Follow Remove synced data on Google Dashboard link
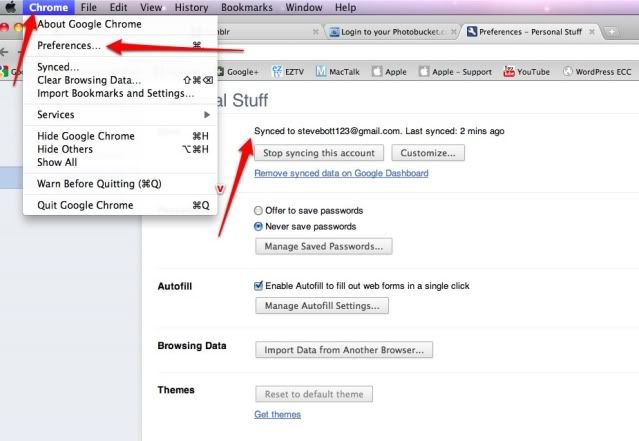639x441 pixels. pyautogui.click(x=341, y=173)
